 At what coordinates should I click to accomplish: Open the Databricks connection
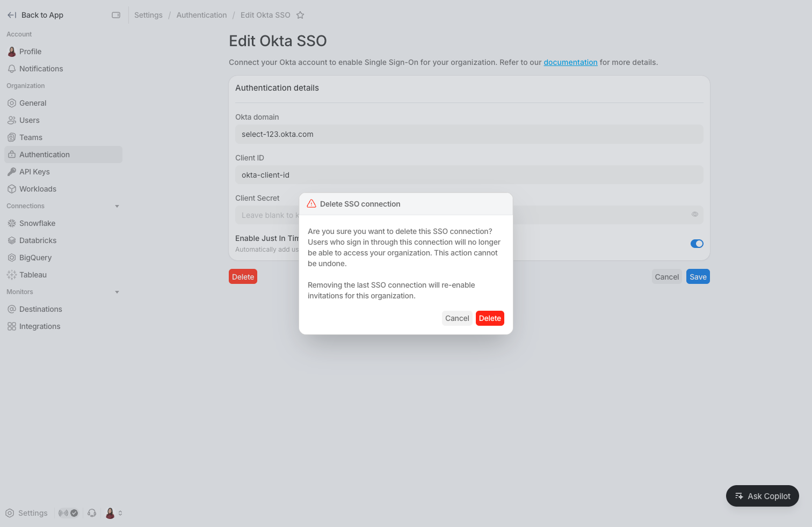38,240
